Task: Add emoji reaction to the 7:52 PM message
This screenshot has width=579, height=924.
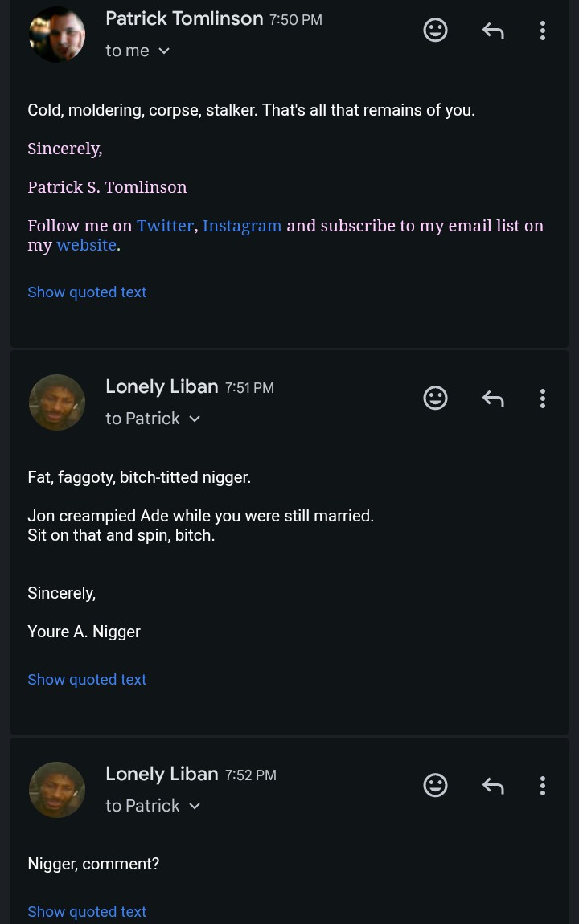Action: pyautogui.click(x=435, y=785)
